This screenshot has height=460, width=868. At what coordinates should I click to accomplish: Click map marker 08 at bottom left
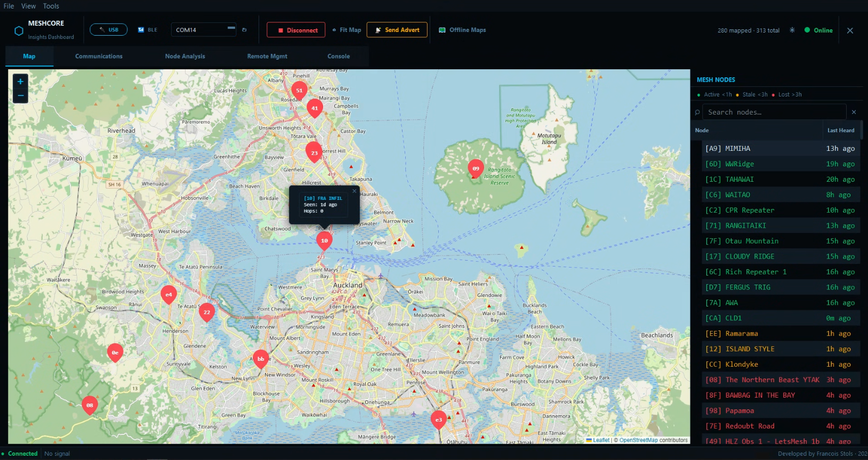point(90,406)
